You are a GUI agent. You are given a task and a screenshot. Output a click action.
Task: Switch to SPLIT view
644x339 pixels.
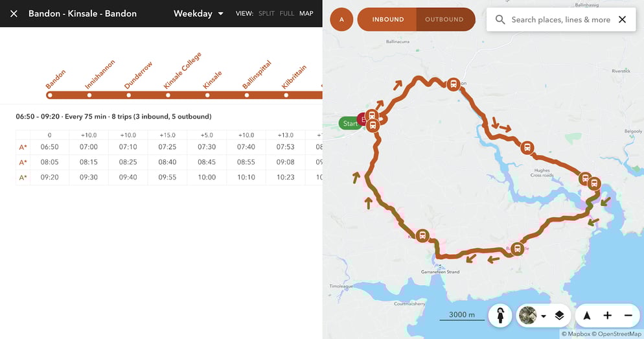pyautogui.click(x=266, y=14)
